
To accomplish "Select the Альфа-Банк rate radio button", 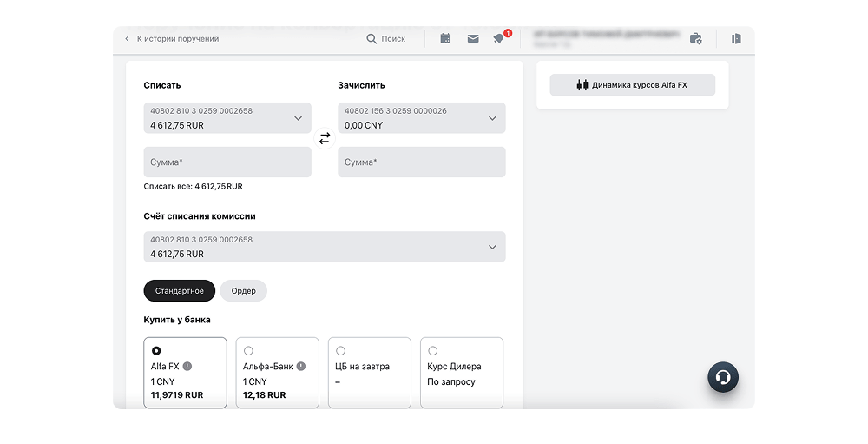I will tap(248, 351).
